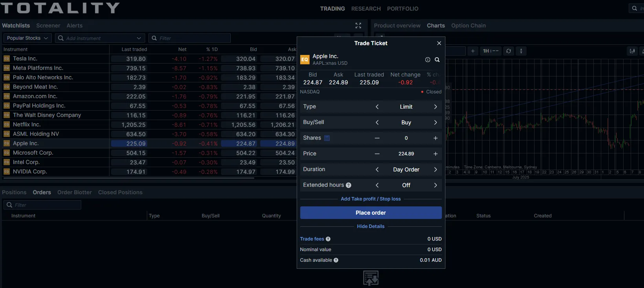Image resolution: width=644 pixels, height=288 pixels.
Task: Toggle Buy/Sell using right arrow
Action: point(435,122)
